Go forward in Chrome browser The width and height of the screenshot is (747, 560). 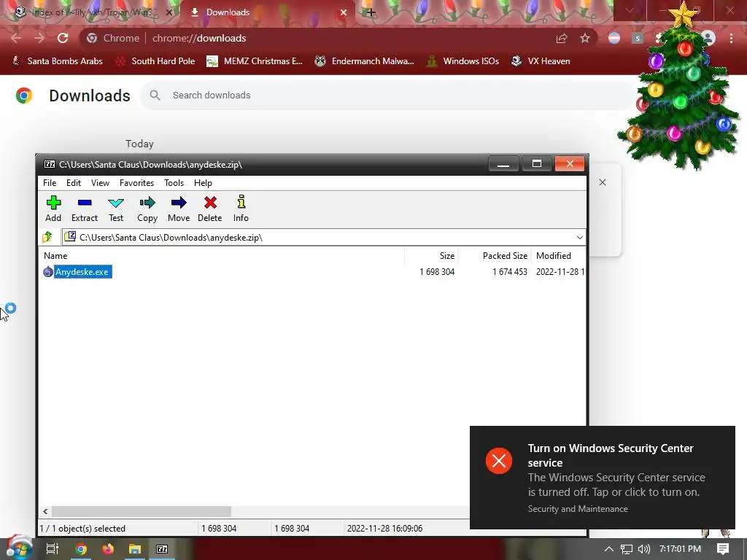pos(39,38)
